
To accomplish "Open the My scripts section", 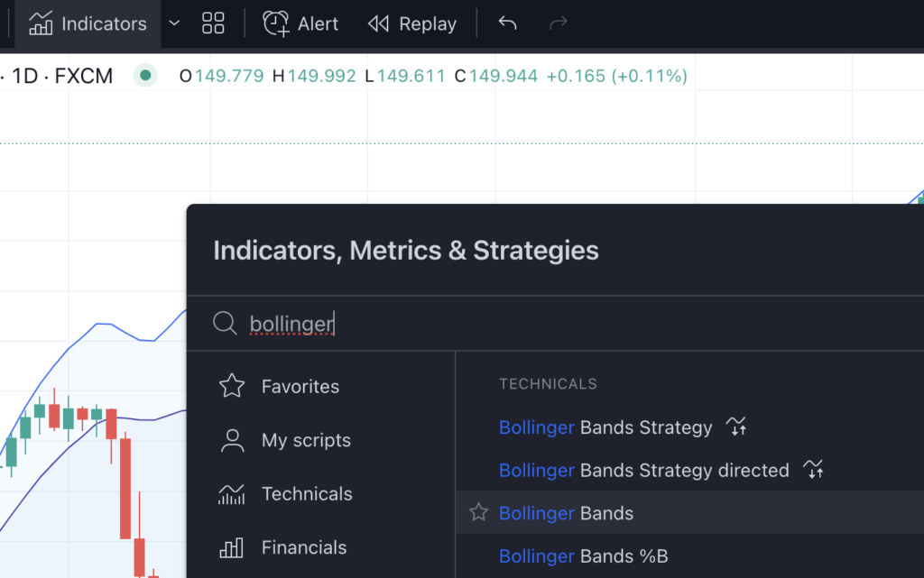I will (306, 440).
